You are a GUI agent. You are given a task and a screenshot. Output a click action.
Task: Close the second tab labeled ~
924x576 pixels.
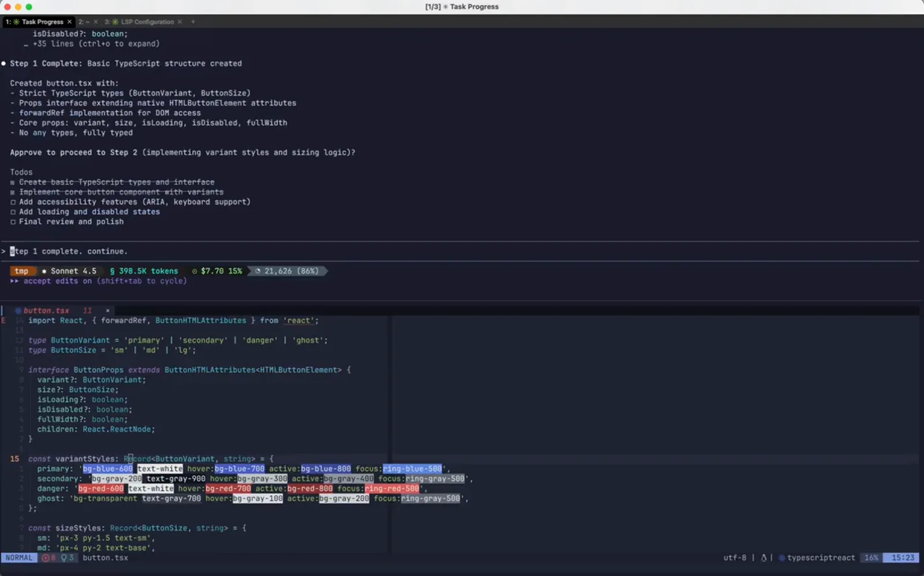coord(96,22)
